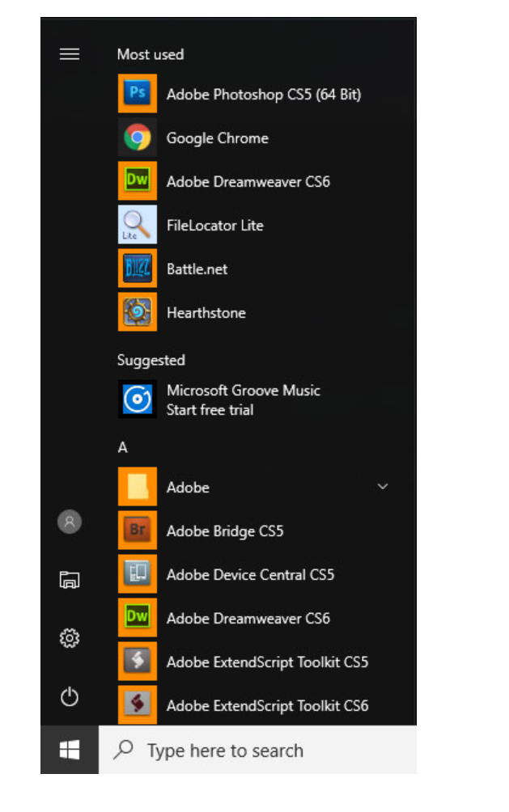Click the Power button icon
The width and height of the screenshot is (509, 812).
pyautogui.click(x=70, y=696)
